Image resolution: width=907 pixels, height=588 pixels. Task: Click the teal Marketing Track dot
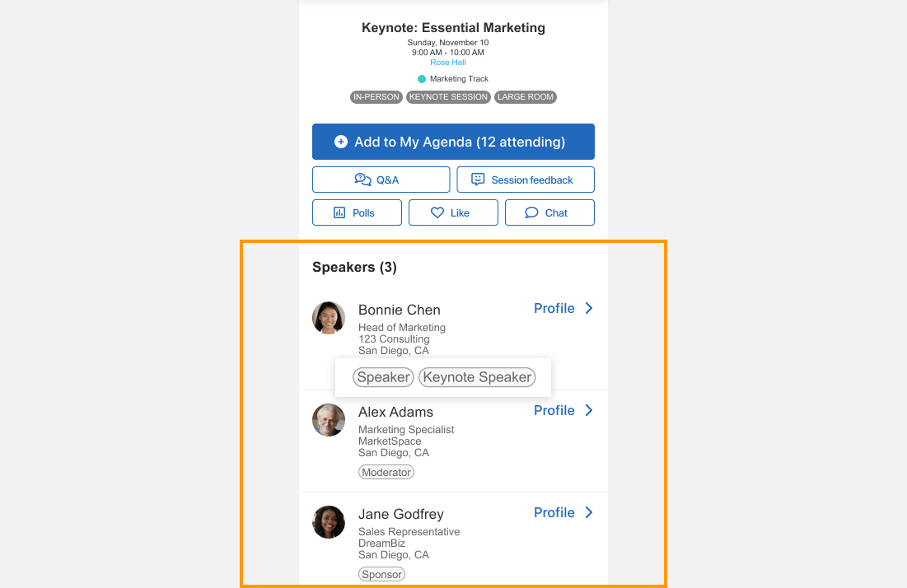(x=422, y=79)
